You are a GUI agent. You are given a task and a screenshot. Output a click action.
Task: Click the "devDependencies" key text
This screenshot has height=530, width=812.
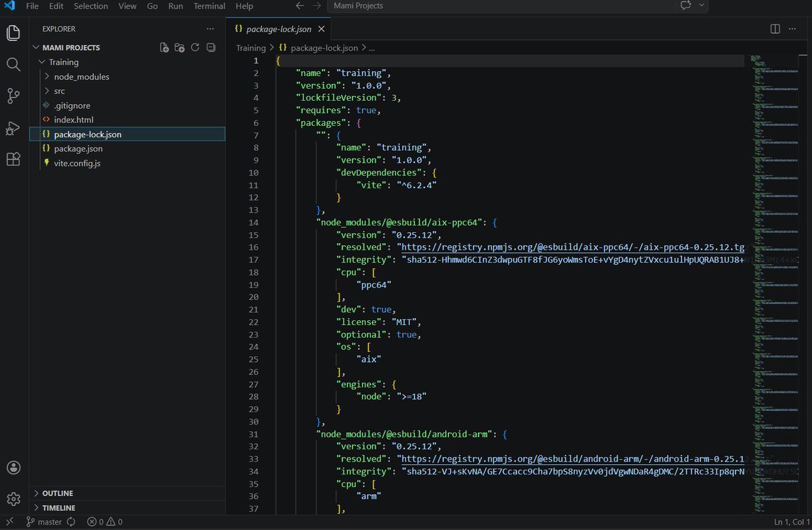click(x=380, y=172)
